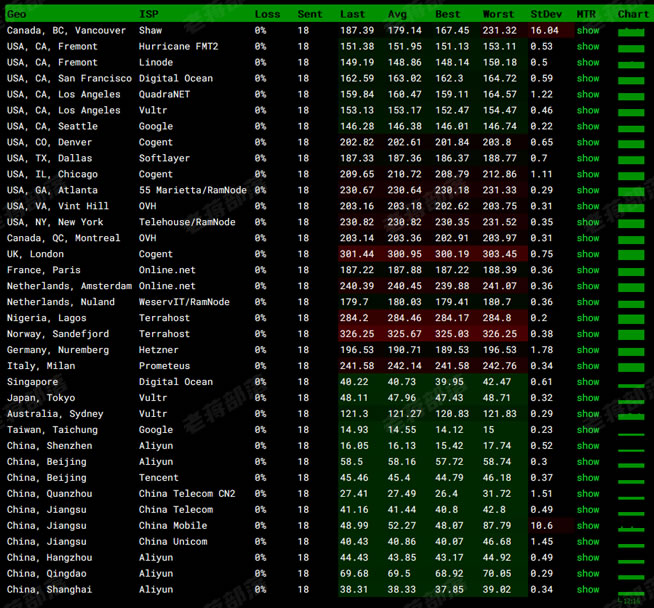654x608 pixels.
Task: Show MTR for China Shenzhen Aliyun row
Action: click(588, 446)
